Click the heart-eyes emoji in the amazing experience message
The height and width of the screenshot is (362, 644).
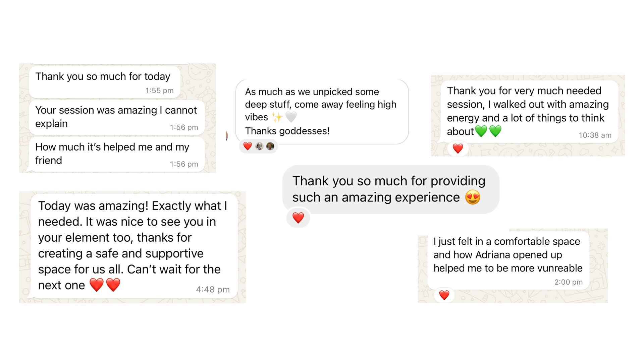click(473, 197)
